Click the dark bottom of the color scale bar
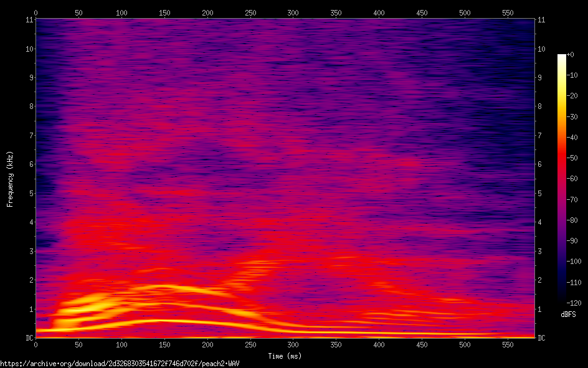 pyautogui.click(x=562, y=300)
